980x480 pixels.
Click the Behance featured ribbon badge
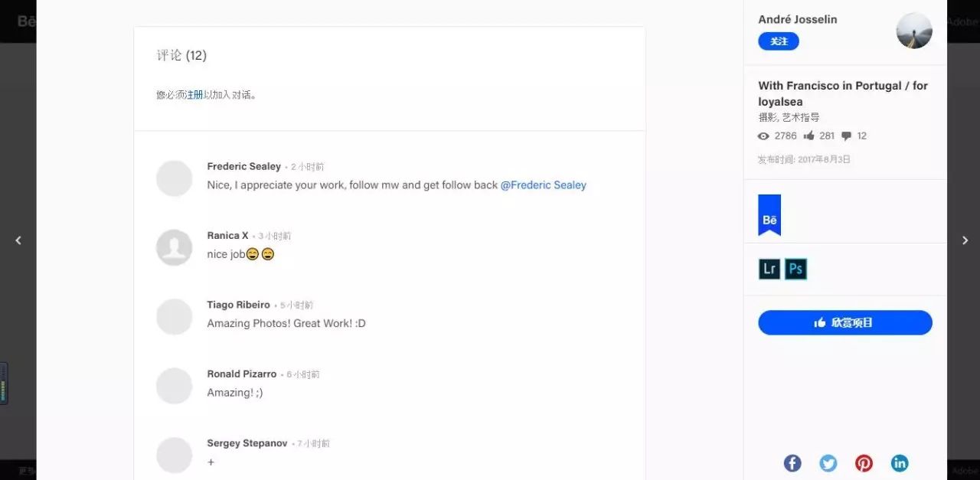(769, 215)
